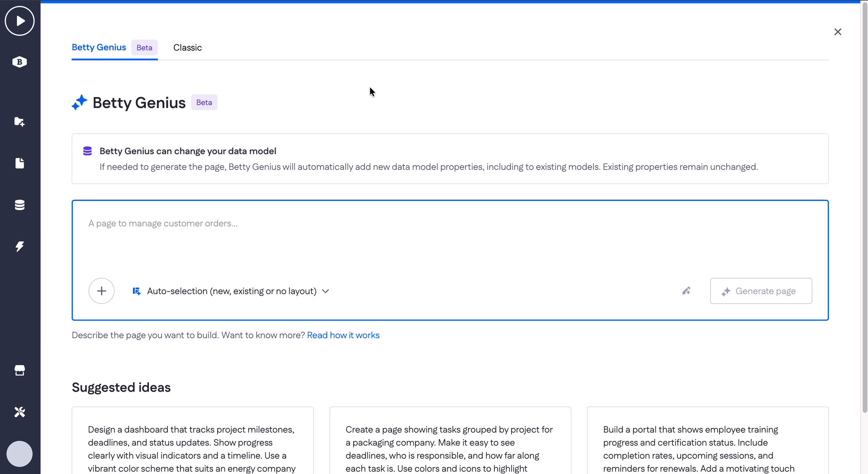The image size is (868, 474).
Task: Click the plus attachment button in prompt box
Action: [x=102, y=291]
